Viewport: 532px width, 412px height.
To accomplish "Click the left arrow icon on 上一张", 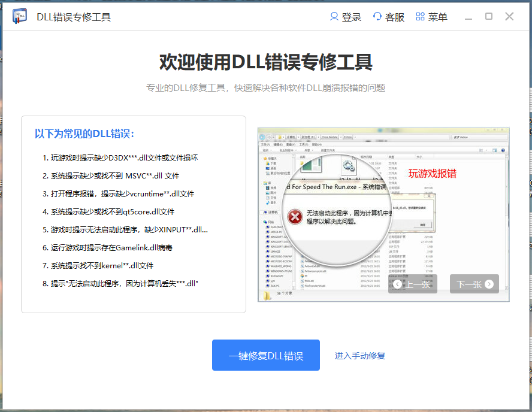I will [397, 284].
